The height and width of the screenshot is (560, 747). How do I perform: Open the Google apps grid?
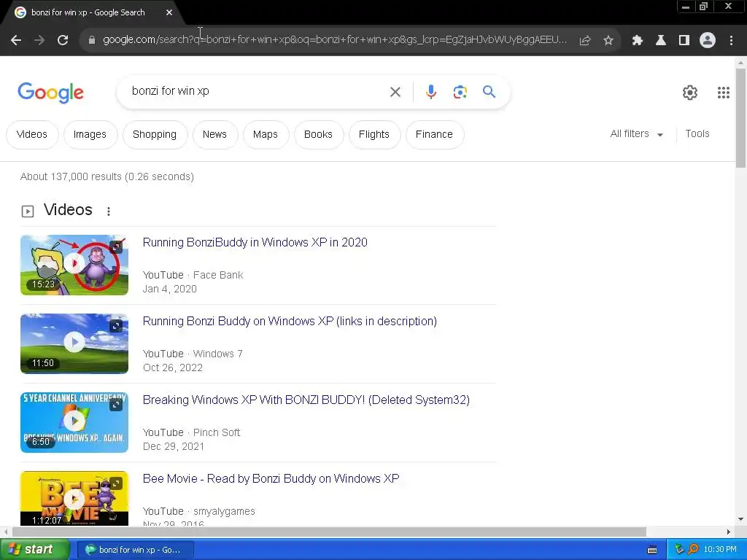(x=724, y=93)
